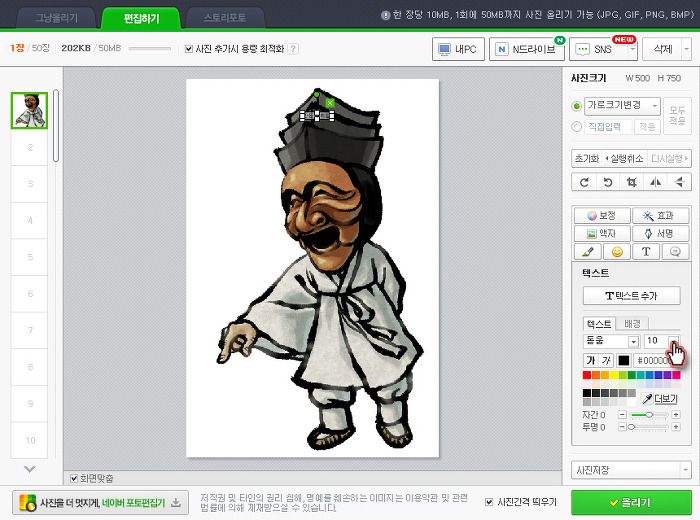Increase 자간 letter spacing with plus
700x520 pixels.
(676, 415)
